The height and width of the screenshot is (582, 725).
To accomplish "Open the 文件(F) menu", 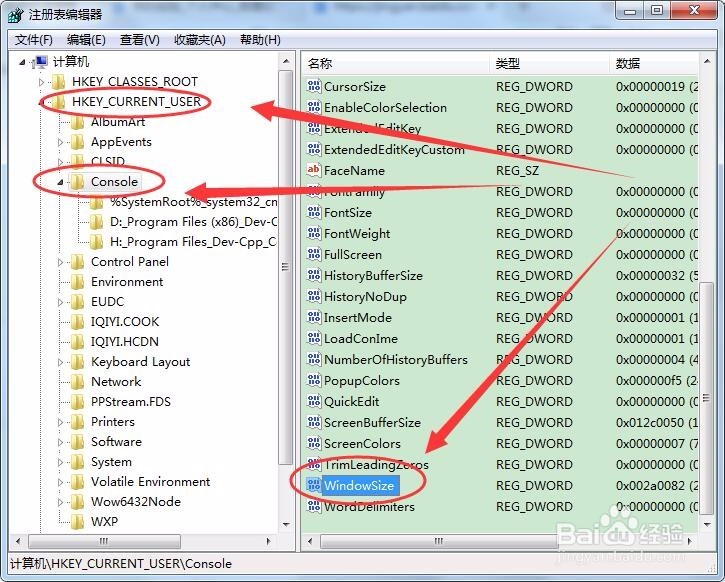I will 34,40.
